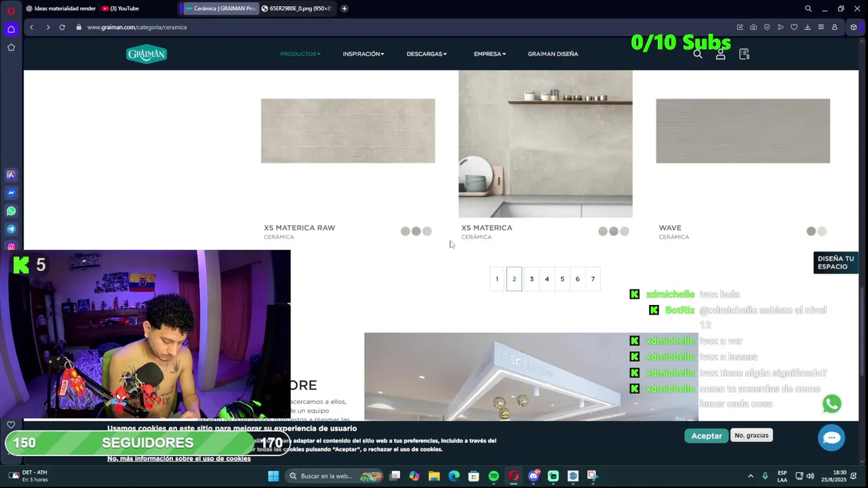Reload the current page
This screenshot has height=488, width=868.
[62, 27]
